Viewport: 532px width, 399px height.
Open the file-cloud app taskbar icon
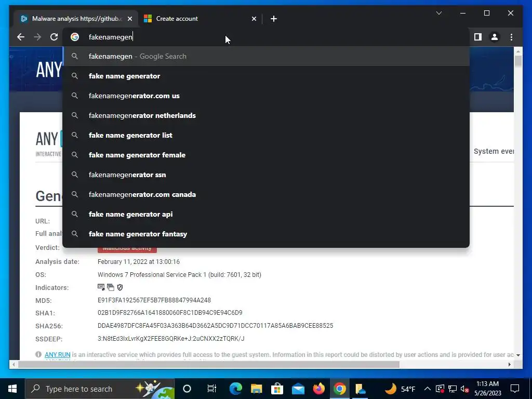tap(361, 389)
